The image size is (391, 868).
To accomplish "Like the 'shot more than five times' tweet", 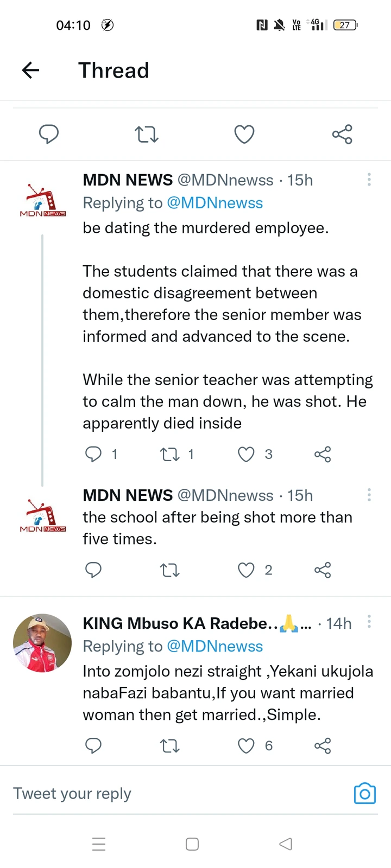I will (x=247, y=570).
